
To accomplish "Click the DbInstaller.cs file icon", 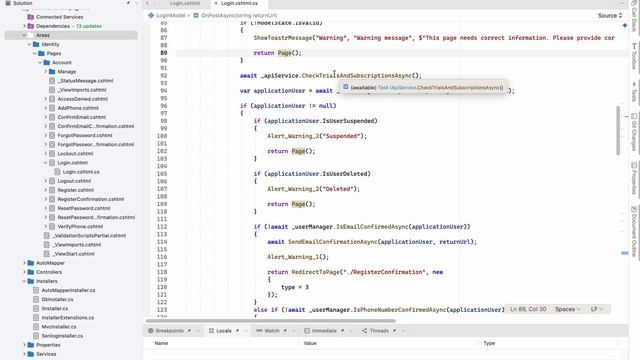I will (36, 300).
